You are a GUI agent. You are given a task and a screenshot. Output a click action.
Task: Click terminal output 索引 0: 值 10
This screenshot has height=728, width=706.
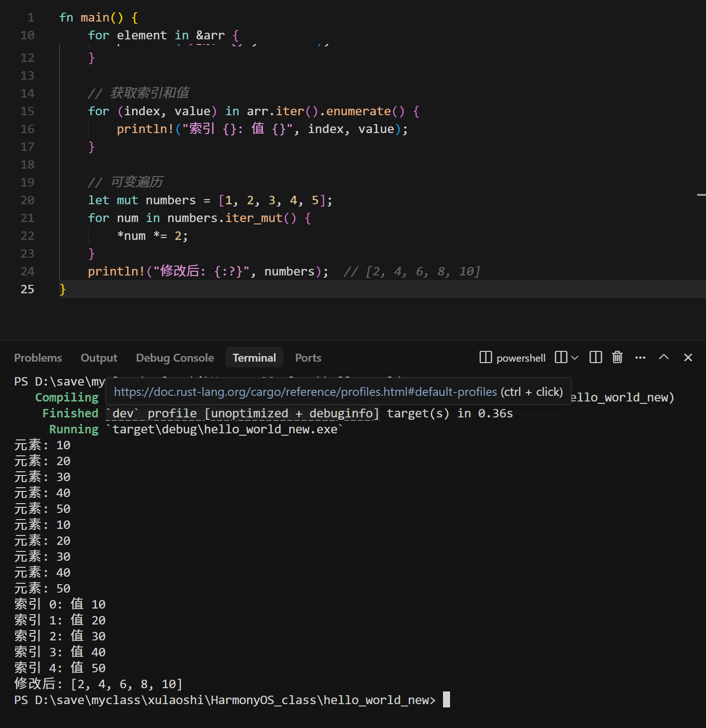pos(60,604)
